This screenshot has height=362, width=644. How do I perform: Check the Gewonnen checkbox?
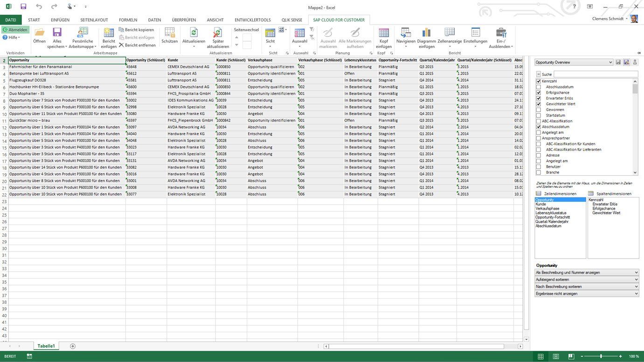click(539, 109)
